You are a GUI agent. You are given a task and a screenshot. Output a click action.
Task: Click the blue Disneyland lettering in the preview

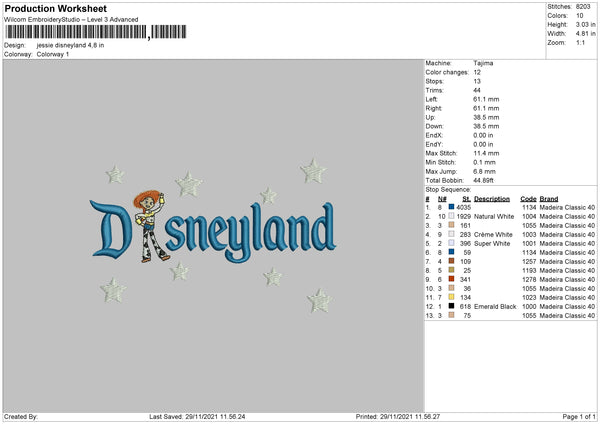[x=213, y=231]
